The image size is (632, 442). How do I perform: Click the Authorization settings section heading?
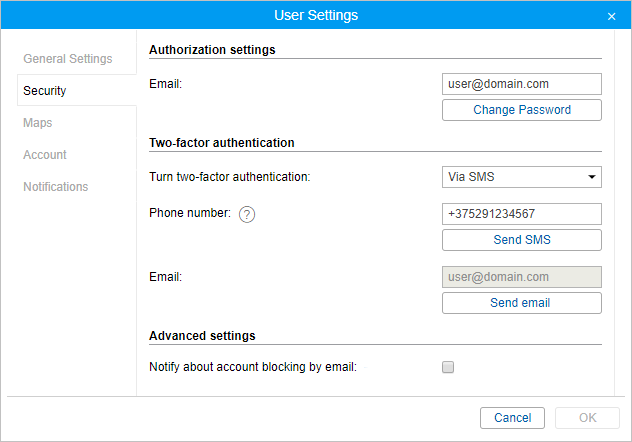click(x=212, y=49)
